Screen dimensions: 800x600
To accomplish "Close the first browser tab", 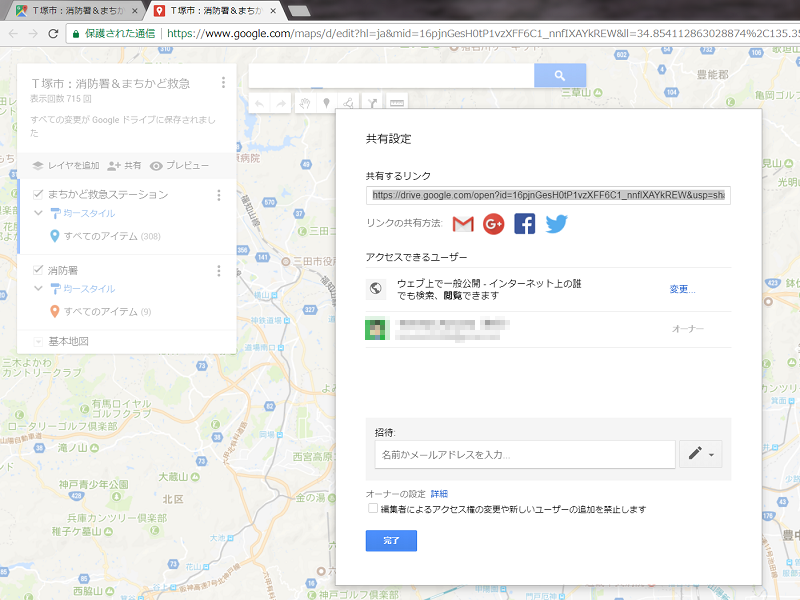I will (135, 11).
